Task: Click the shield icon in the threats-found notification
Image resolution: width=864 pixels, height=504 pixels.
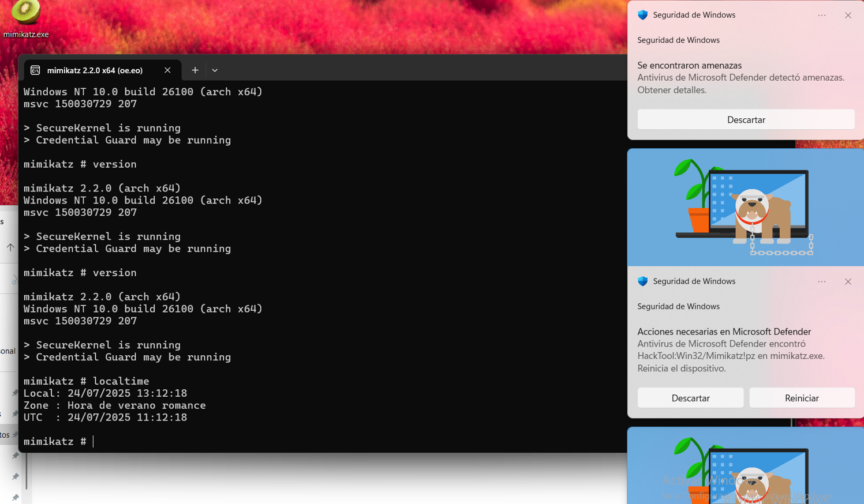Action: 642,15
